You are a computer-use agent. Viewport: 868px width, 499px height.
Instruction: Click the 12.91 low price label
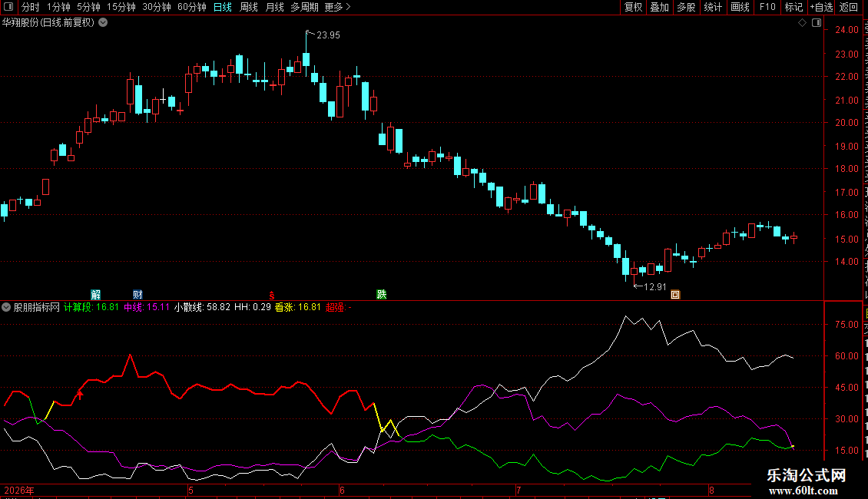(x=655, y=286)
